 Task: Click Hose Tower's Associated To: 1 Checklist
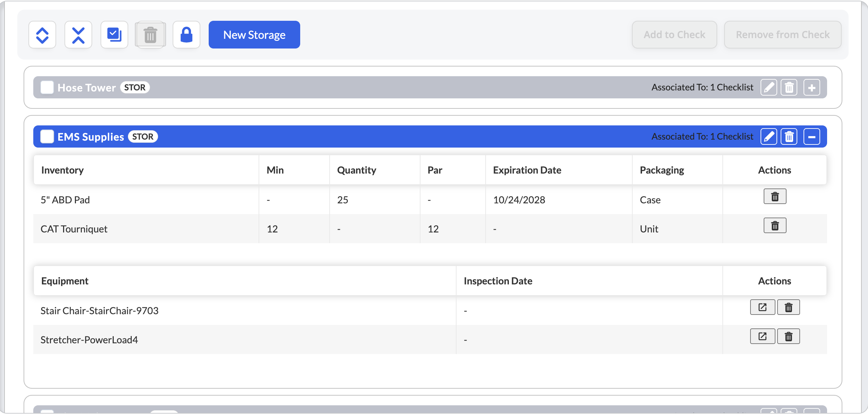pyautogui.click(x=702, y=87)
